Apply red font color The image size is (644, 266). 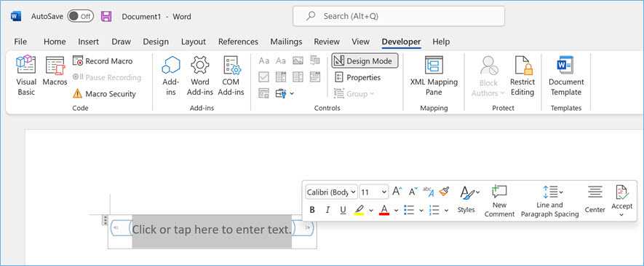click(384, 210)
